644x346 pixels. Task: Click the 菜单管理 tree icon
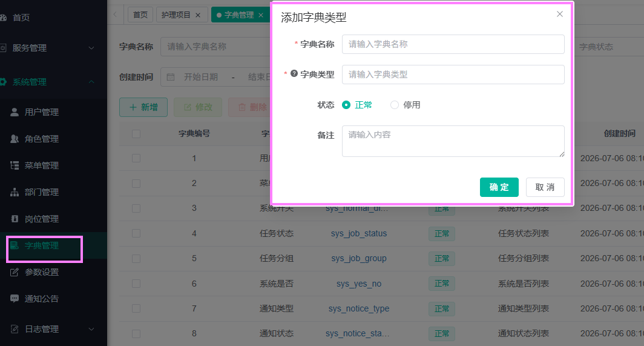15,165
